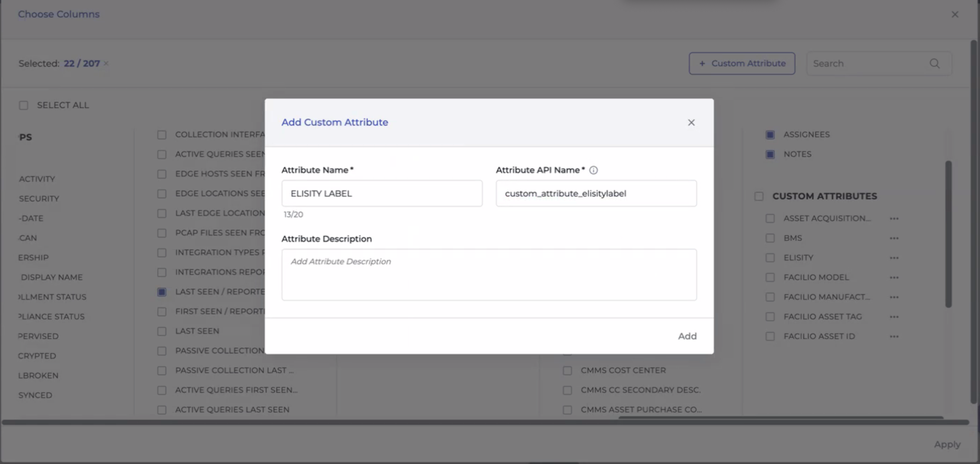Toggle the CUSTOM ATTRIBUTES group checkbox
The image size is (980, 464).
point(759,196)
